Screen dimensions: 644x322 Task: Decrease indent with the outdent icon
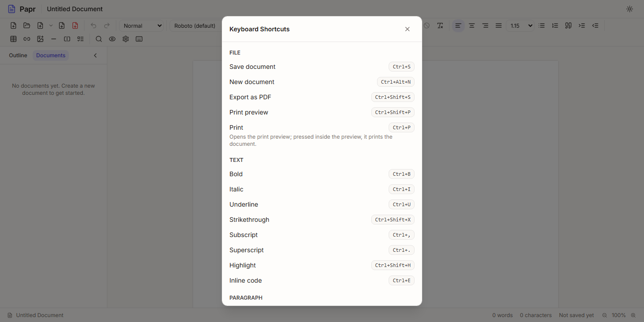click(595, 25)
